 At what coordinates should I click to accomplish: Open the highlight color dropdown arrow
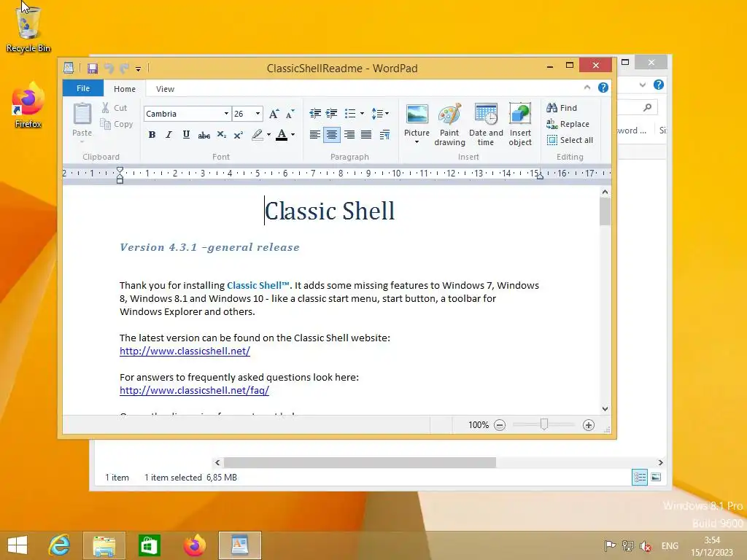click(268, 135)
